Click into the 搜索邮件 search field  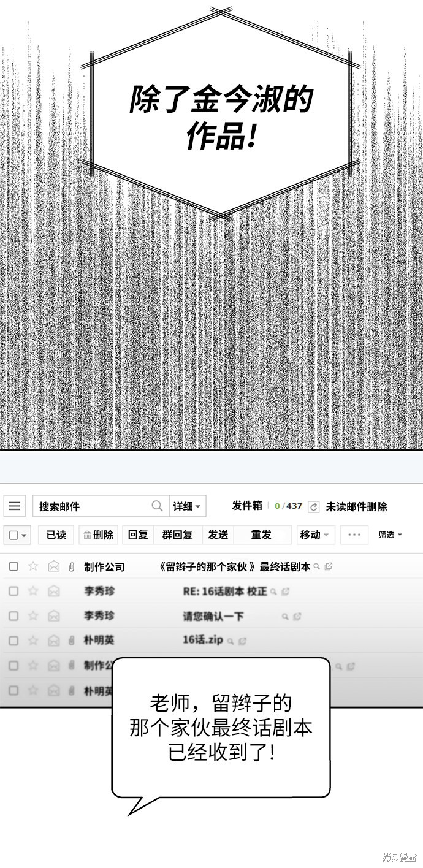(92, 506)
